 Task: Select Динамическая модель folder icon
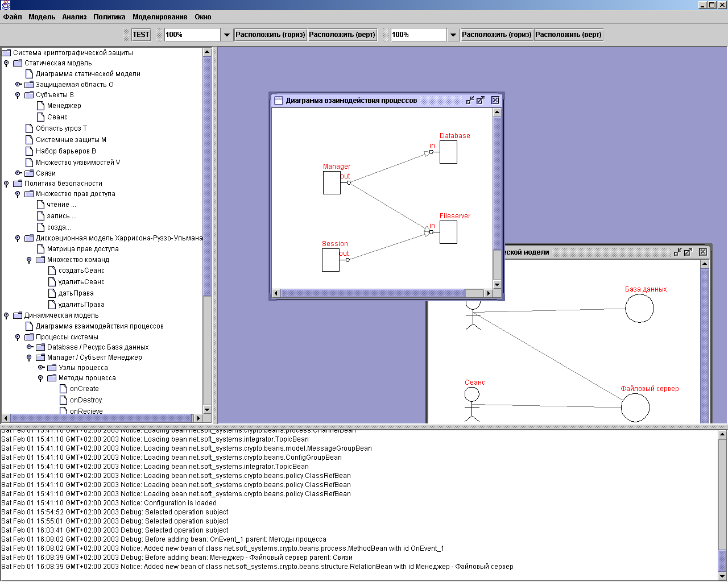(18, 315)
